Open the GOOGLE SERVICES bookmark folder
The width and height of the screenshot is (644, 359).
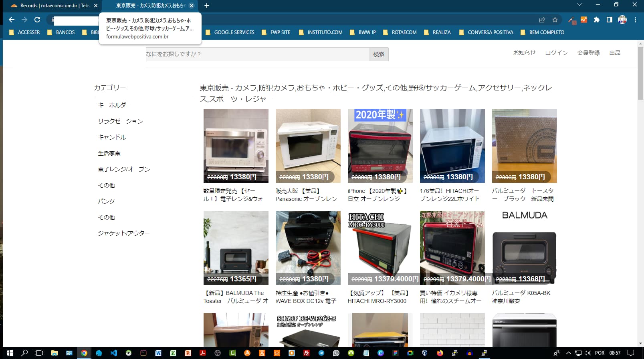[x=230, y=32]
